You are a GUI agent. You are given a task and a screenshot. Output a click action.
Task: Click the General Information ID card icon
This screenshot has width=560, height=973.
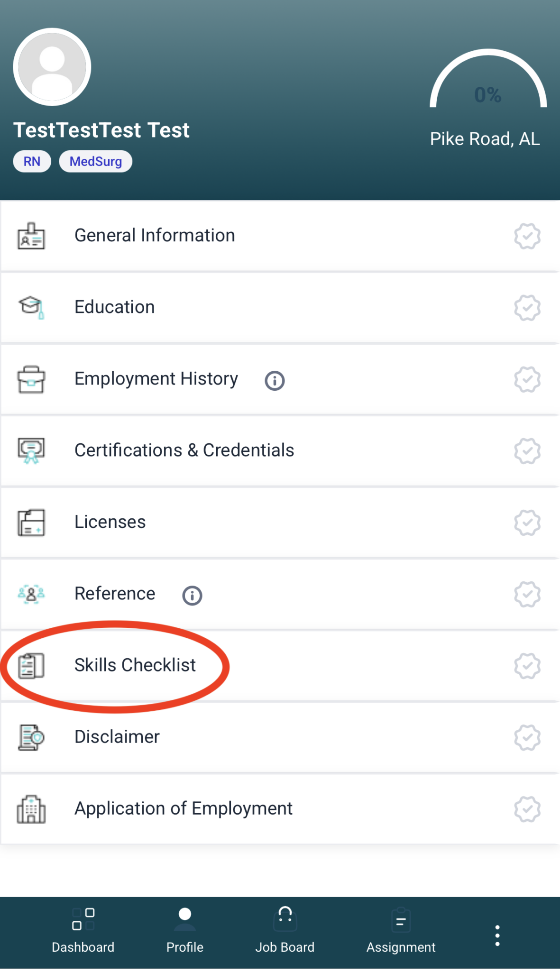[31, 236]
